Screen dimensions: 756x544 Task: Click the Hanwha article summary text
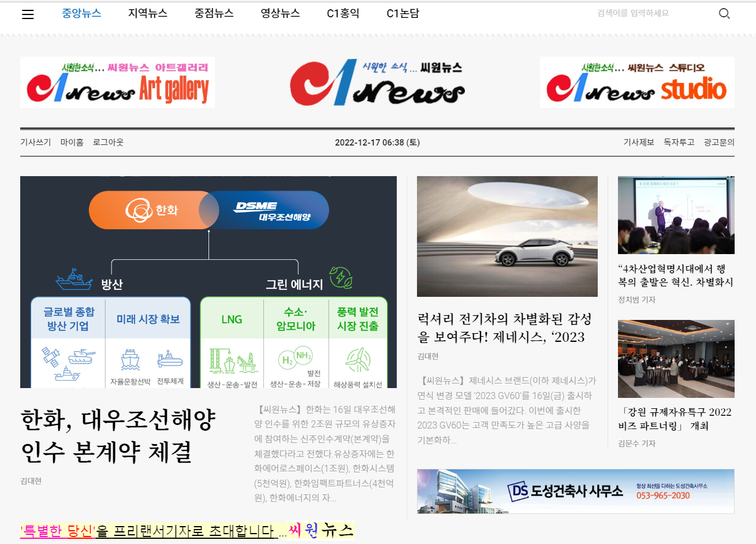[325, 453]
